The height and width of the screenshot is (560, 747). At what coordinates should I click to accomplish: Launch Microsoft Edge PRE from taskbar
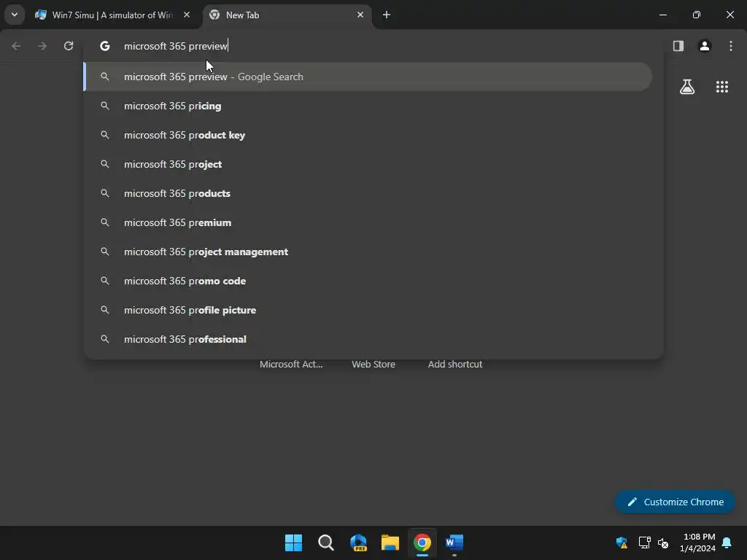coord(358,542)
